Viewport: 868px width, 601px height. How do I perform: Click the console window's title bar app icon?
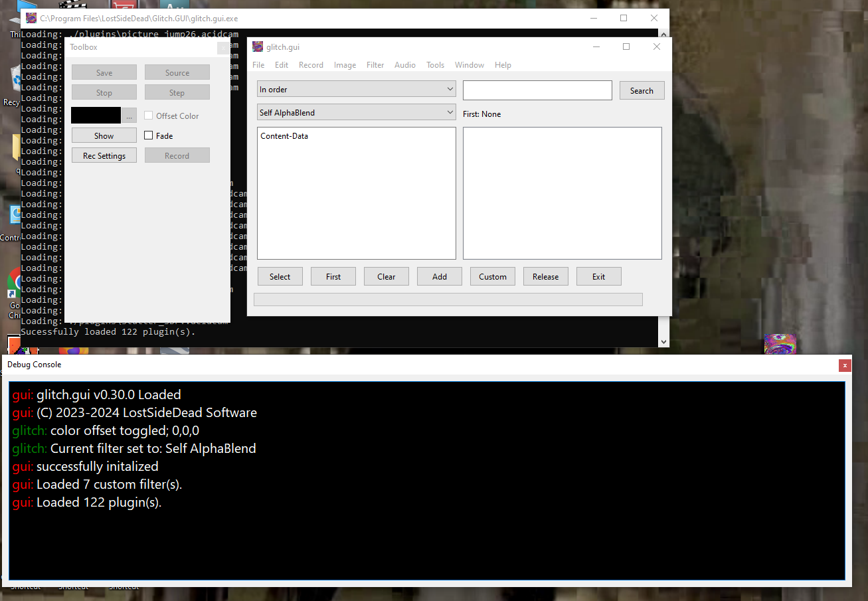(31, 19)
